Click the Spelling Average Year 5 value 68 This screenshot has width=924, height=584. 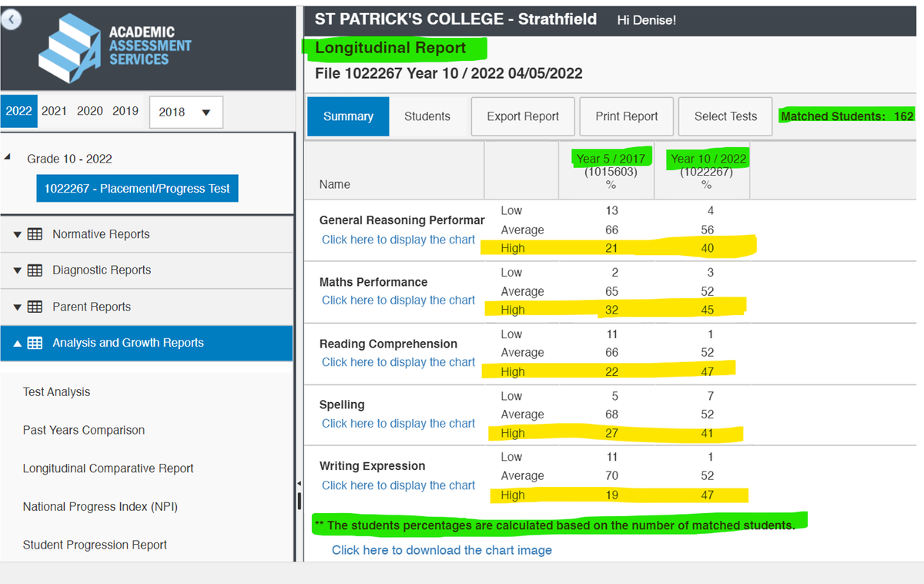[x=611, y=415]
